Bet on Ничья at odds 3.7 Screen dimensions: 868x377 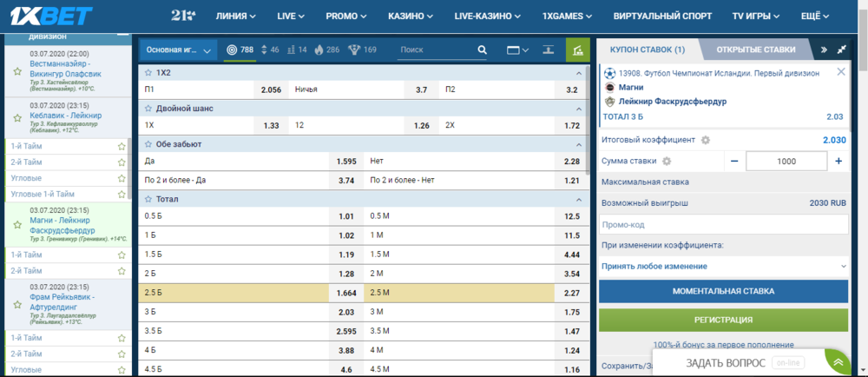tap(421, 89)
